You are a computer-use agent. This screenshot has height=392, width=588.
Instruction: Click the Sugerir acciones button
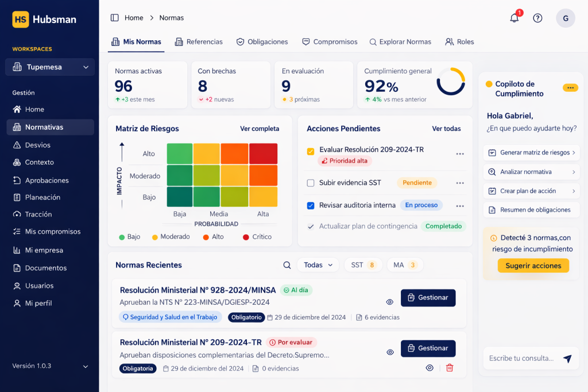(x=533, y=266)
